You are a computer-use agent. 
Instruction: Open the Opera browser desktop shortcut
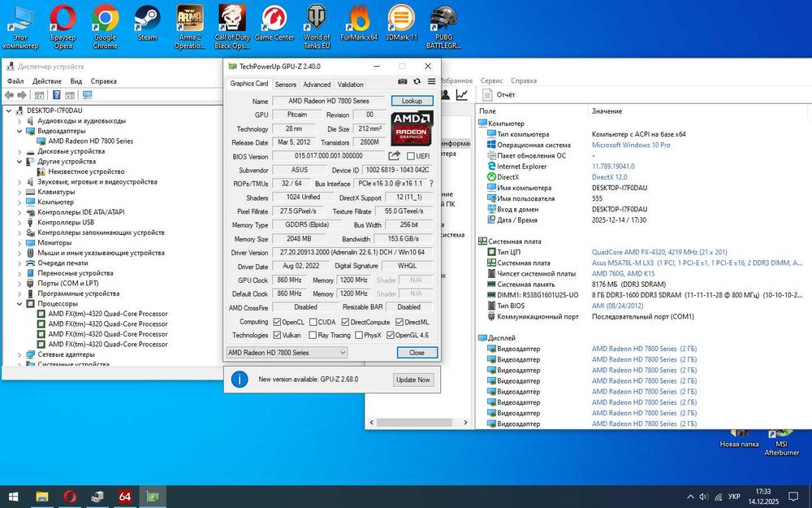[63, 27]
